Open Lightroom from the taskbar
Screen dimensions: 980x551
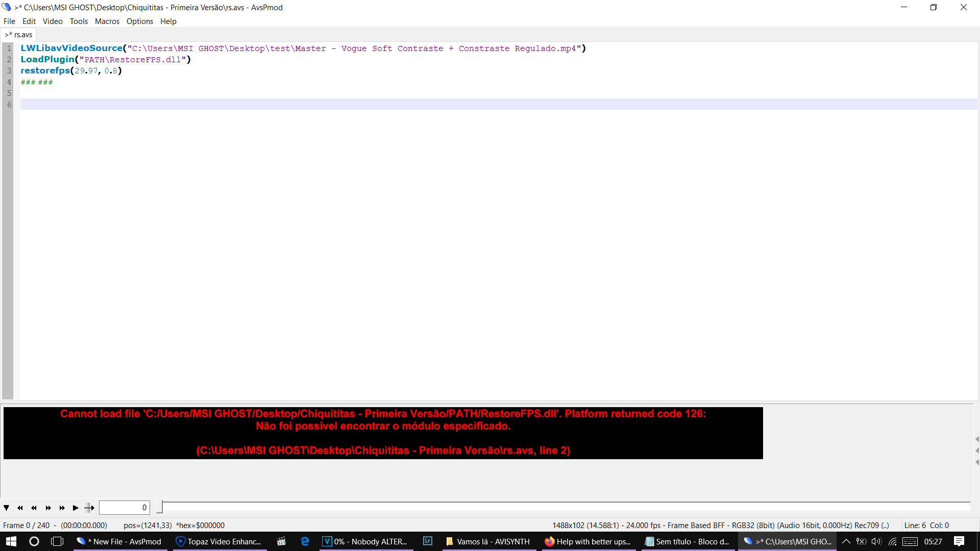pos(428,541)
